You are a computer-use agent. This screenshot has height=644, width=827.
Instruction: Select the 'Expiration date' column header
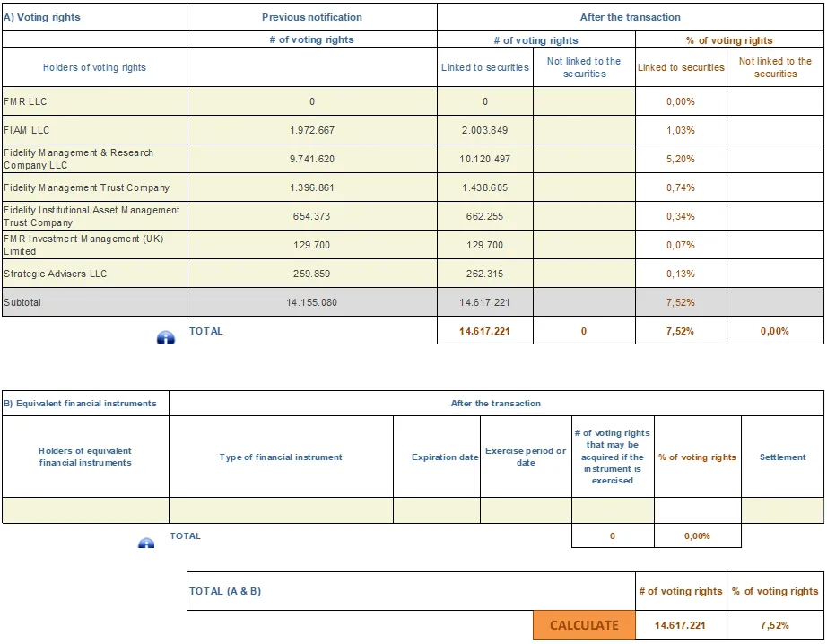click(437, 457)
